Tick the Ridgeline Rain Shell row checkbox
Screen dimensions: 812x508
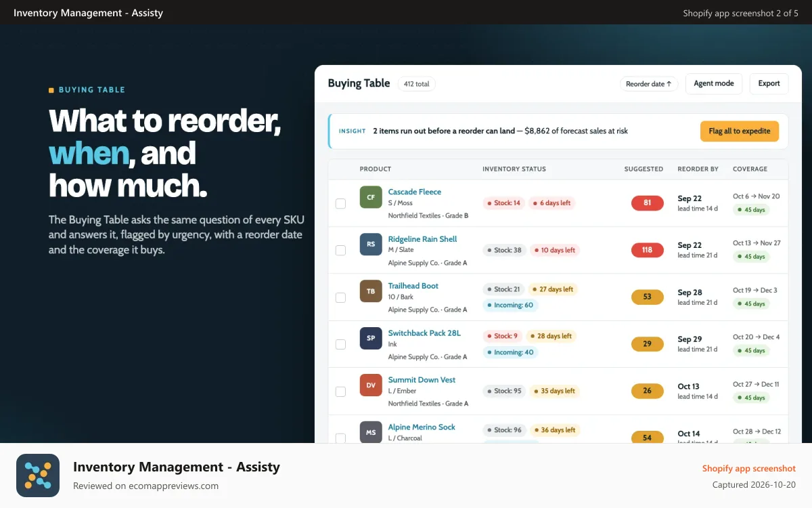tap(340, 250)
